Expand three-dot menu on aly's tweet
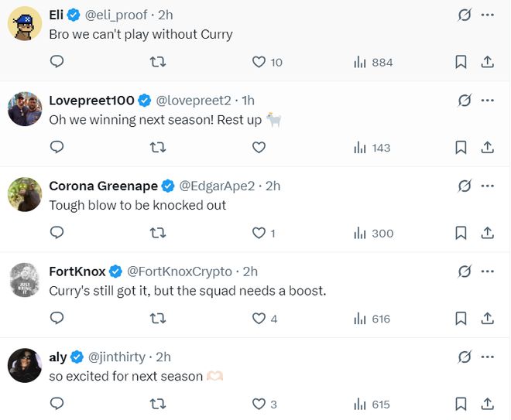This screenshot has width=511, height=420. (488, 357)
